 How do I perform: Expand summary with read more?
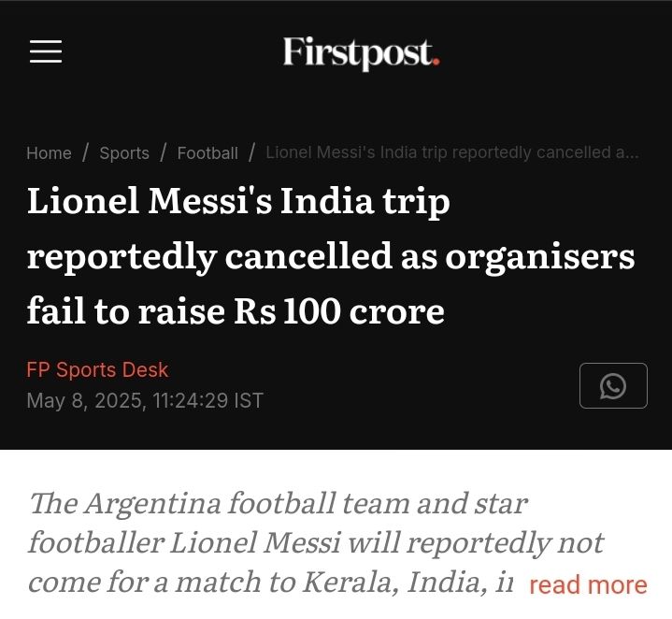click(588, 585)
